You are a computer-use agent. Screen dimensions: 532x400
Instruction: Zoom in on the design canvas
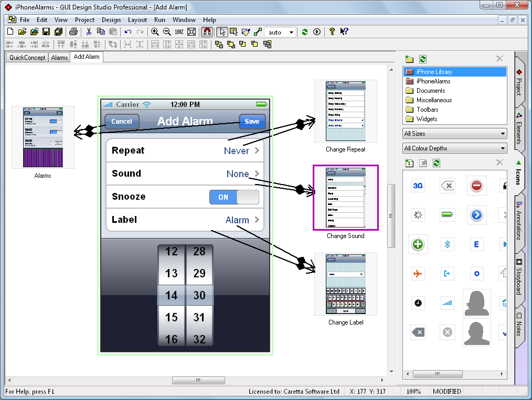(155, 32)
